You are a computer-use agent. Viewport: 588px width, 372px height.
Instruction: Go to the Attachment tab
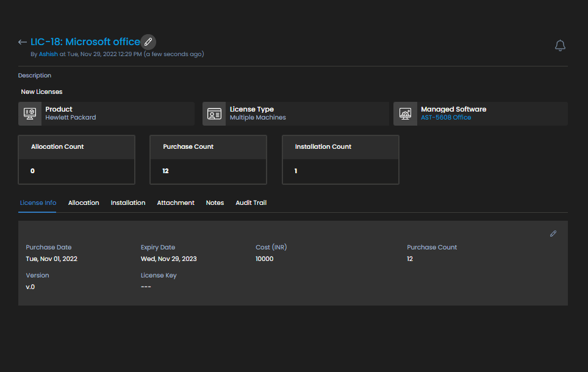(x=176, y=202)
